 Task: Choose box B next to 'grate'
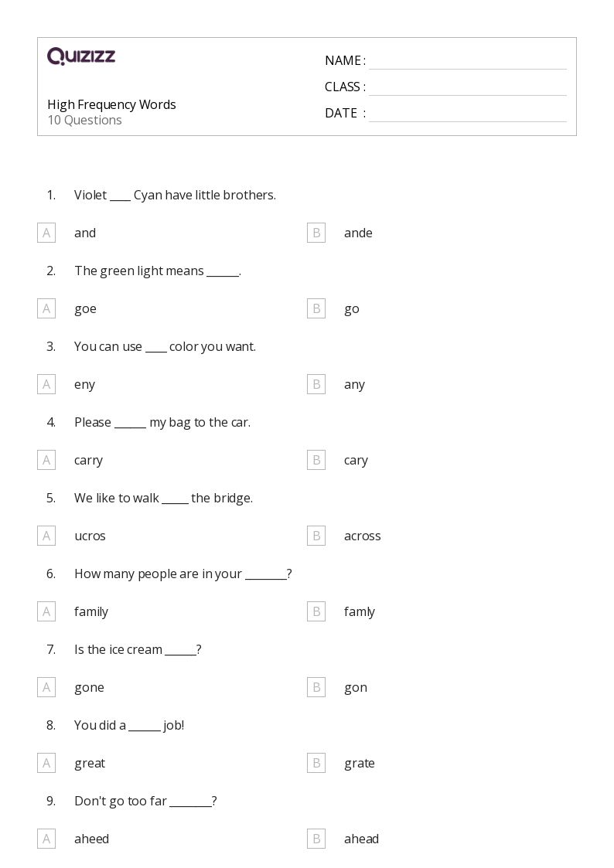coord(316,764)
